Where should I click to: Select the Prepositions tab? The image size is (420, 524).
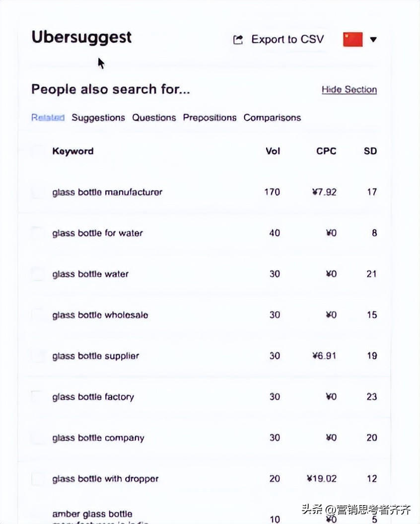[210, 118]
